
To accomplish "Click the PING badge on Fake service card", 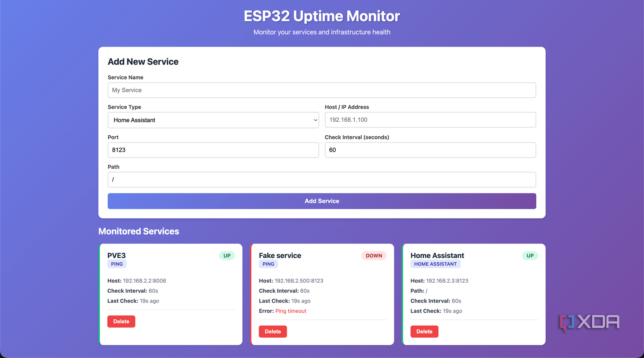I will [268, 264].
